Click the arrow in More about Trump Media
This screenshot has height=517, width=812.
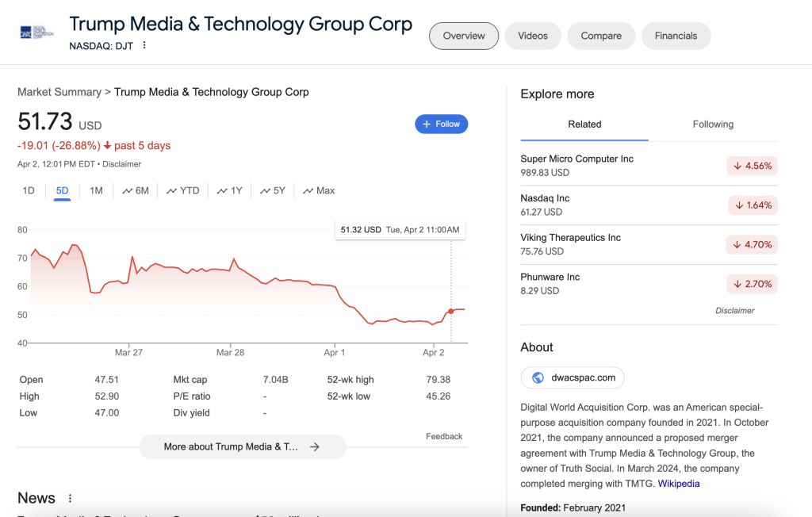click(314, 446)
